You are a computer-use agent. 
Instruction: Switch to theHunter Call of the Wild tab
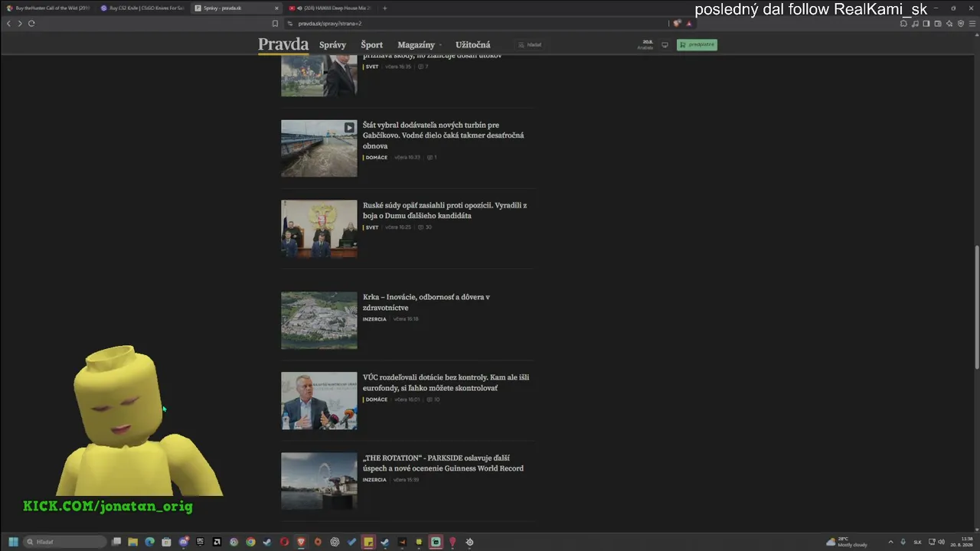(x=47, y=8)
